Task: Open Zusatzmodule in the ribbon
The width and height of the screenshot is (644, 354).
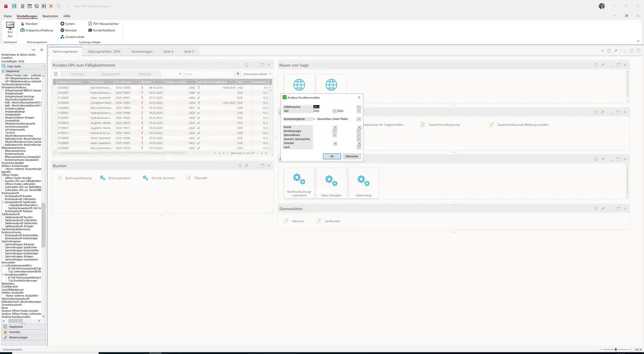Action: tap(72, 36)
